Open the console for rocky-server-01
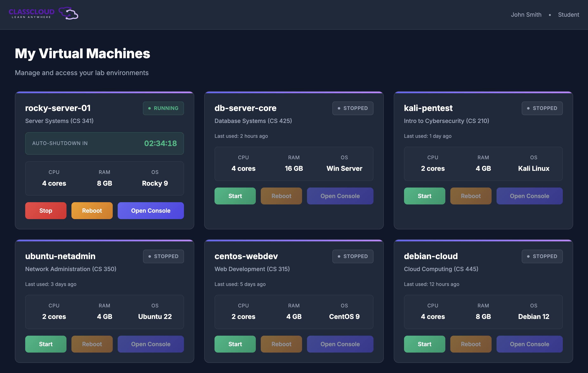Viewport: 588px width, 373px height. pyautogui.click(x=151, y=210)
